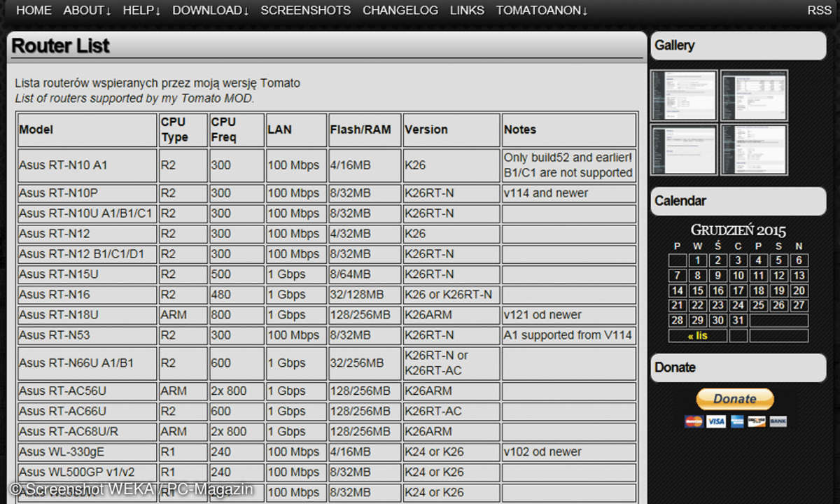Click the 32/128MB Flash/RAM cell
This screenshot has width=840, height=504.
365,295
